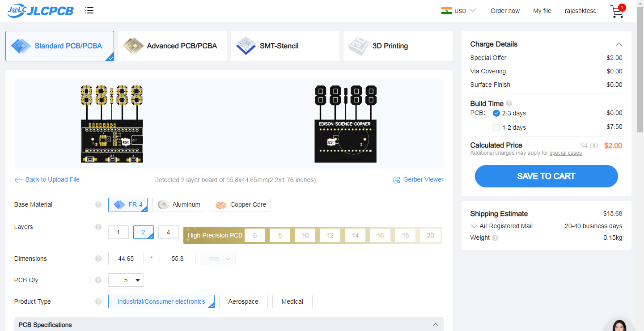Select 6 layers high precision option

255,235
